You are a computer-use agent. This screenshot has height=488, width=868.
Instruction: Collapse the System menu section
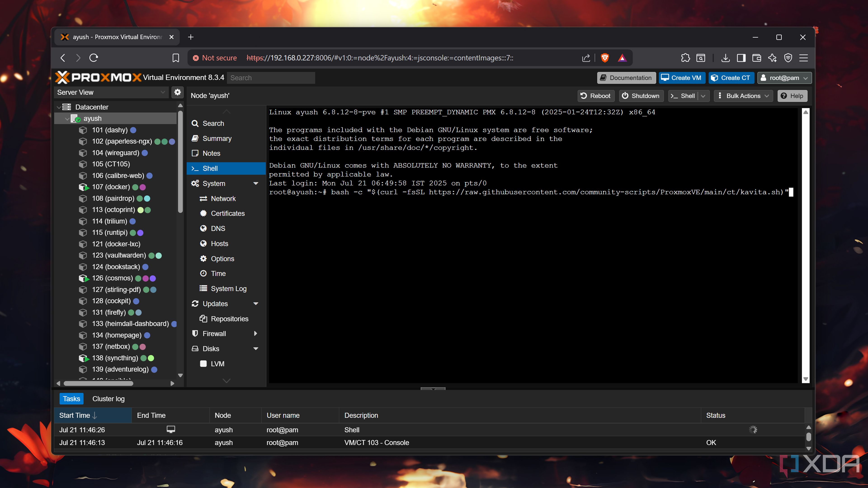point(256,183)
